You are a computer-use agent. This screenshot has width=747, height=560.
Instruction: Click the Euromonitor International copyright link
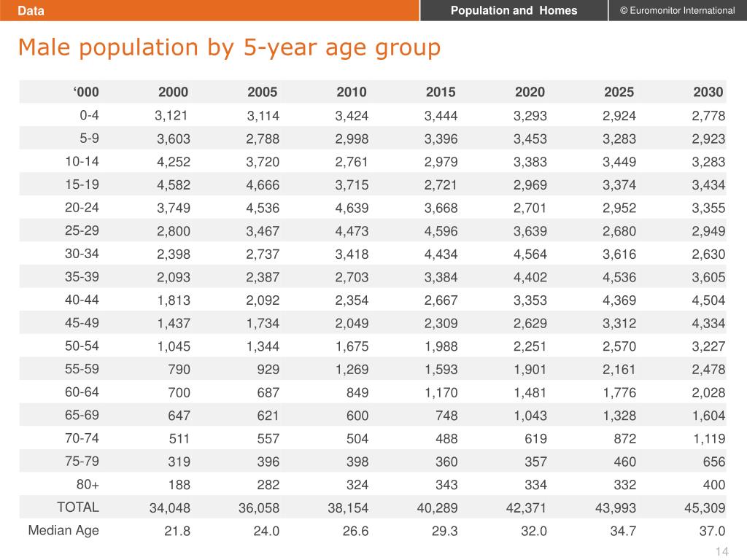(677, 10)
